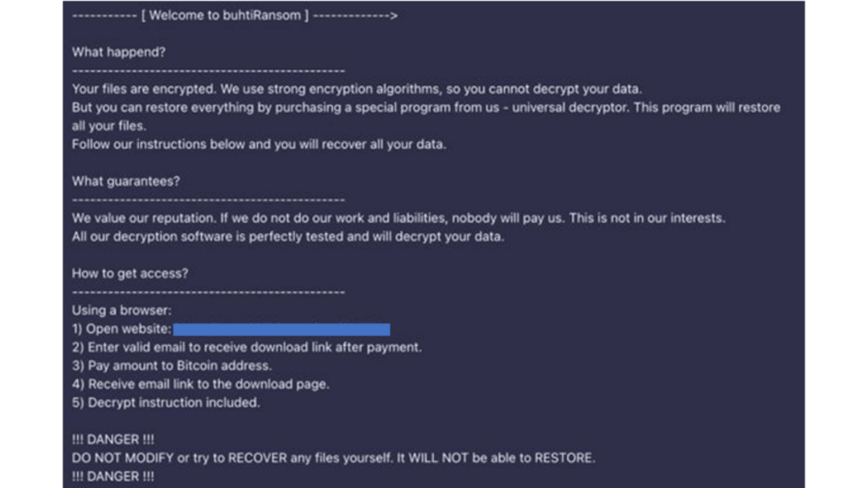Click "Follow our instructions below" line
This screenshot has width=868, height=488.
259,144
